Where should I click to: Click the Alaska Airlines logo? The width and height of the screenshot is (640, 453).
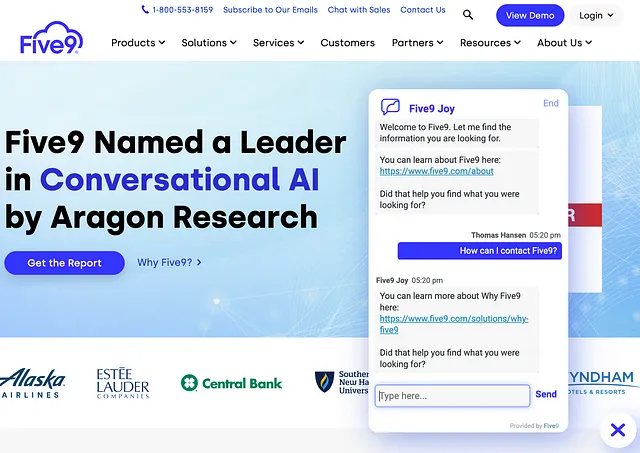click(32, 383)
